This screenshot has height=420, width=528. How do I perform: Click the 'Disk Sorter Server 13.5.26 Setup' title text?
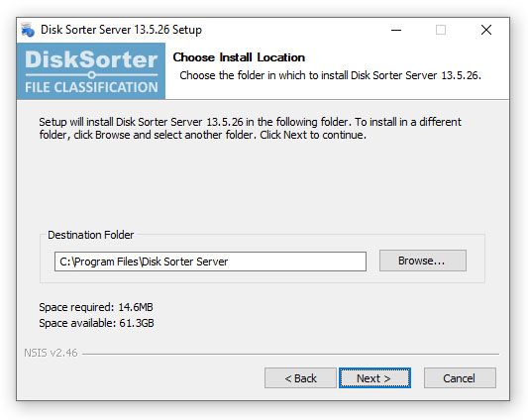121,30
